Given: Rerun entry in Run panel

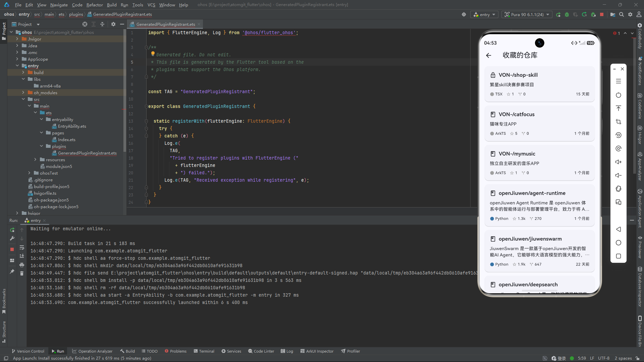Looking at the screenshot, I should 12,230.
